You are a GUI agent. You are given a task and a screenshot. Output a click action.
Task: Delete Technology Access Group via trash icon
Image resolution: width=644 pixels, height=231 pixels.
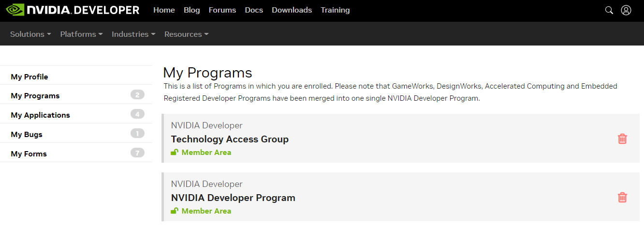click(x=622, y=139)
